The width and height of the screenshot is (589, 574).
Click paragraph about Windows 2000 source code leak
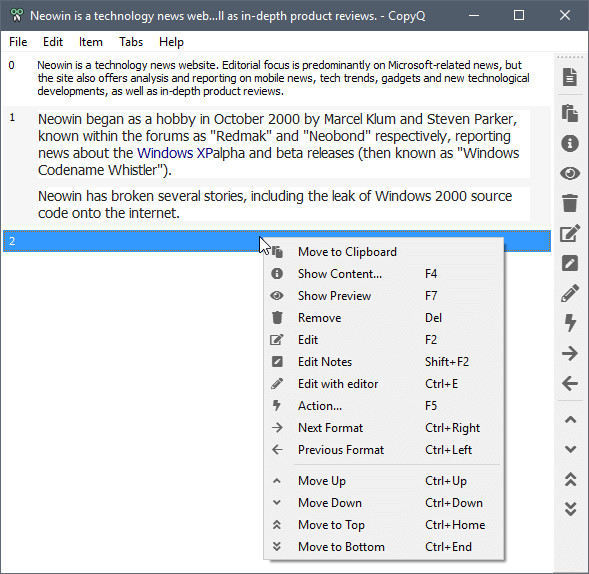(x=284, y=204)
